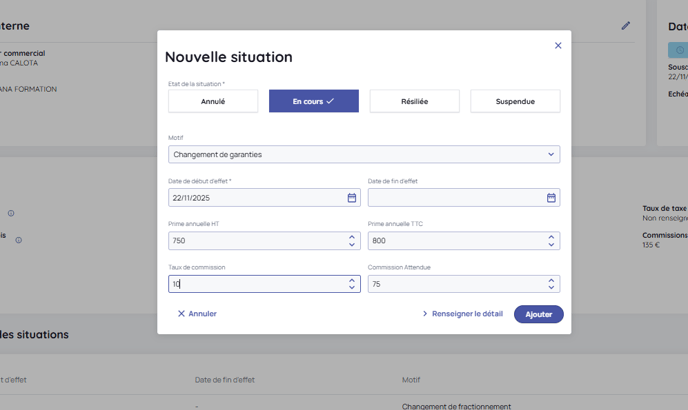Increase Prime annuelle HT value
Image resolution: width=688 pixels, height=410 pixels.
(x=352, y=237)
